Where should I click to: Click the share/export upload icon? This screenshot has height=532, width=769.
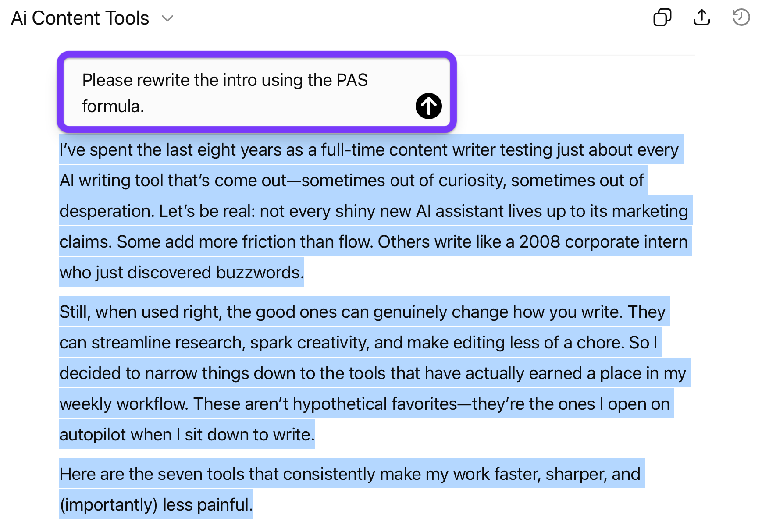coord(701,18)
